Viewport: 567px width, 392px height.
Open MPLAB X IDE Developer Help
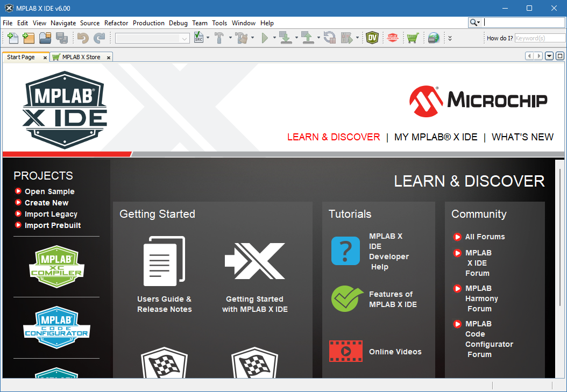click(370, 252)
